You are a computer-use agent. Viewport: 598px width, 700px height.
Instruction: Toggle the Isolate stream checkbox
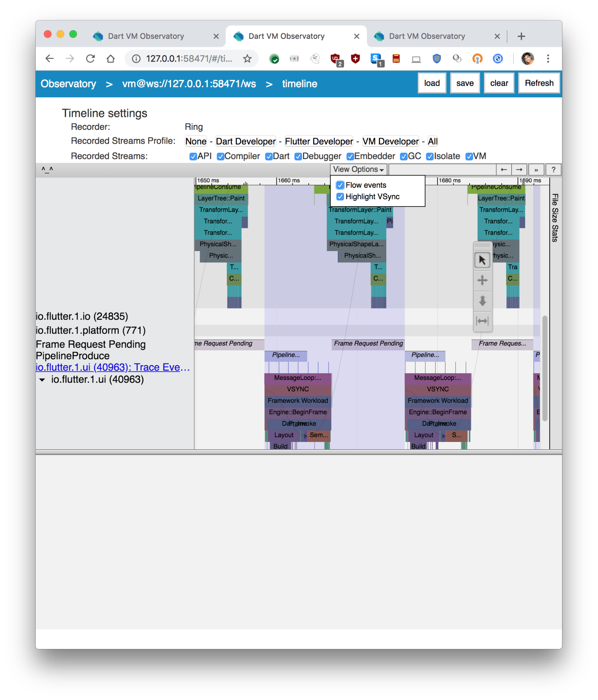click(x=430, y=156)
